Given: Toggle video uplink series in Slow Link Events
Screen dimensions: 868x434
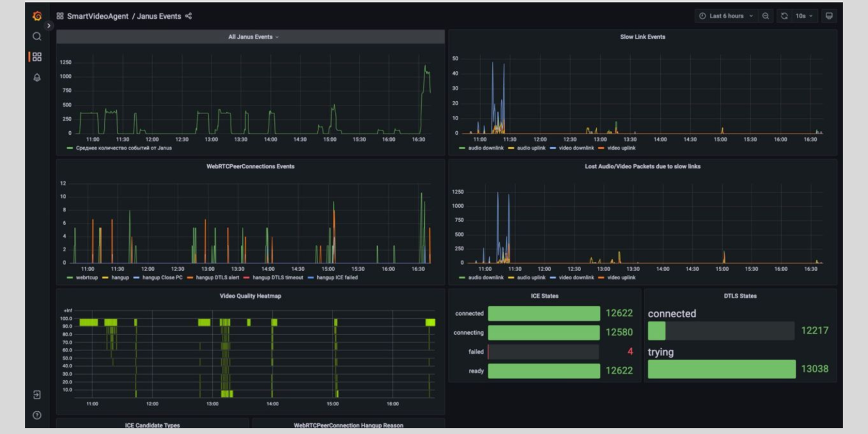Looking at the screenshot, I should tap(622, 148).
